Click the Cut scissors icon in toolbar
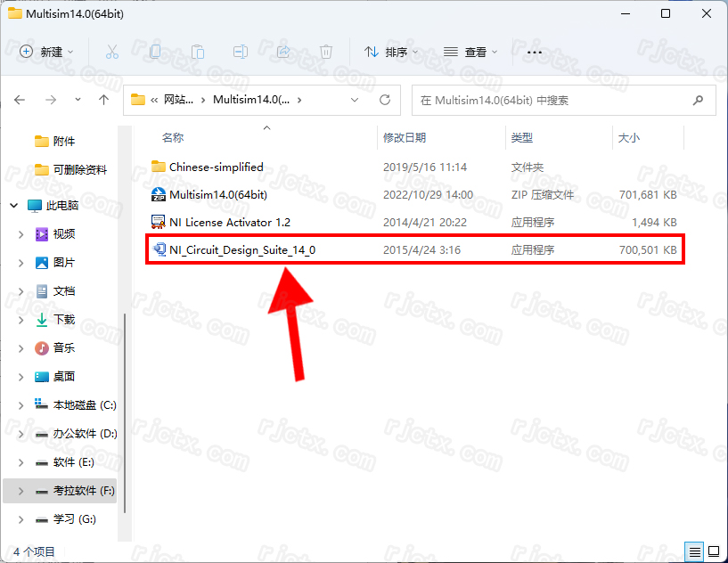 [x=112, y=53]
